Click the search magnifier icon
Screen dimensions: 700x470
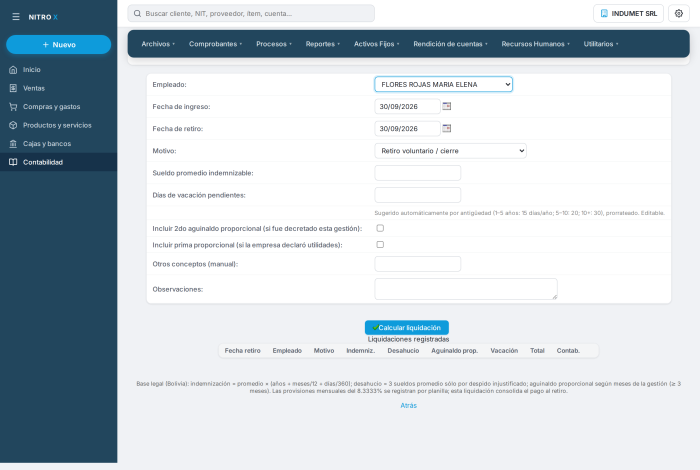point(138,13)
